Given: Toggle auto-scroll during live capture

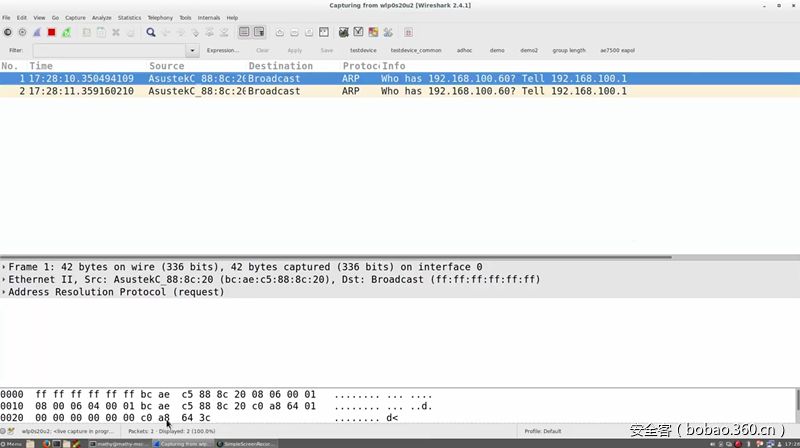Looking at the screenshot, I should coord(259,32).
